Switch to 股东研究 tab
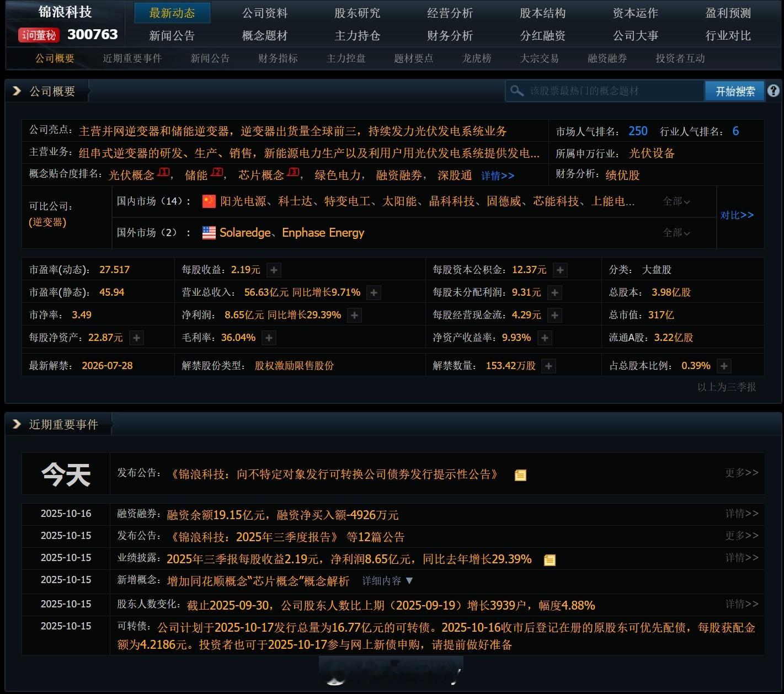This screenshot has height=694, width=784. (x=358, y=13)
